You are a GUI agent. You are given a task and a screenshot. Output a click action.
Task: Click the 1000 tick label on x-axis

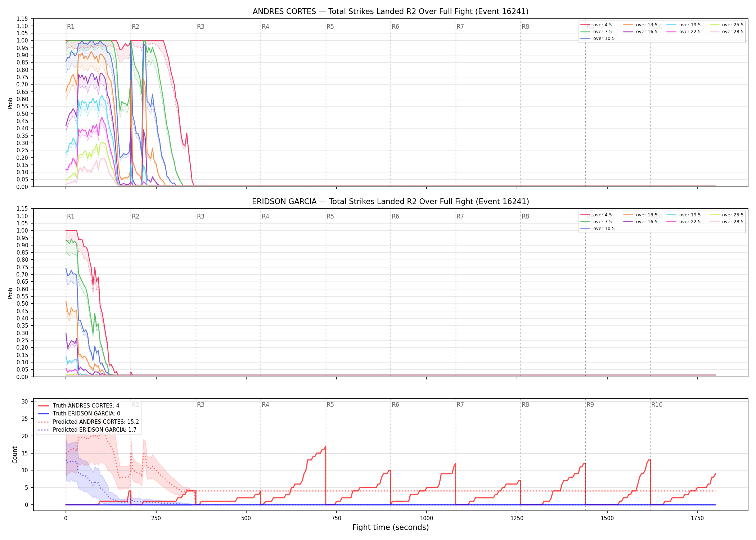click(427, 518)
